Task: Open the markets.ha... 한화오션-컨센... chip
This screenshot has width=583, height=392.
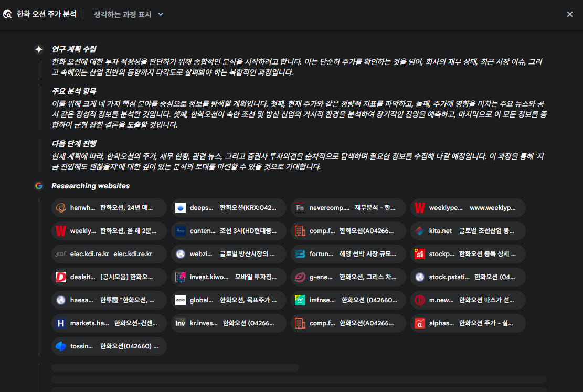Action: tap(109, 323)
